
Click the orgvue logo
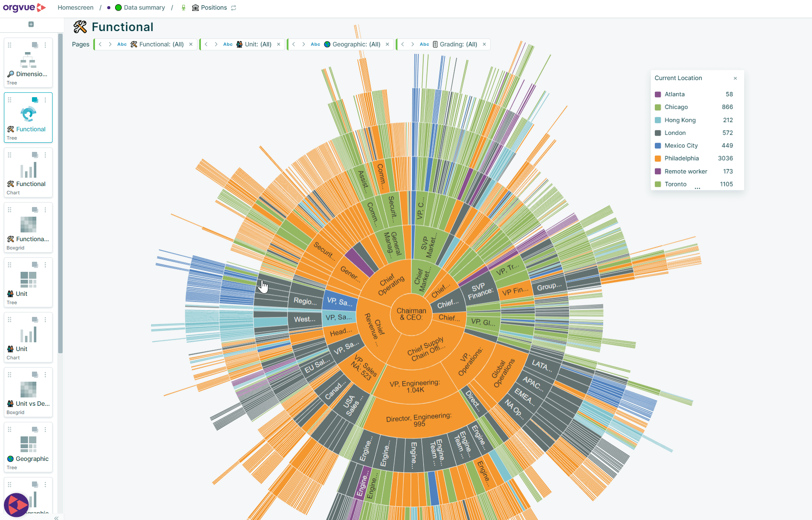click(x=24, y=7)
